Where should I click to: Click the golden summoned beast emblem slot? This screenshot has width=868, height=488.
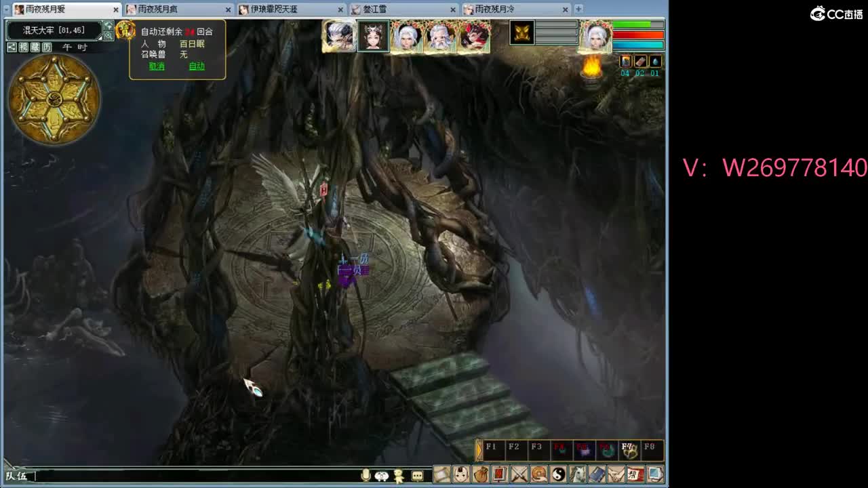tap(522, 33)
